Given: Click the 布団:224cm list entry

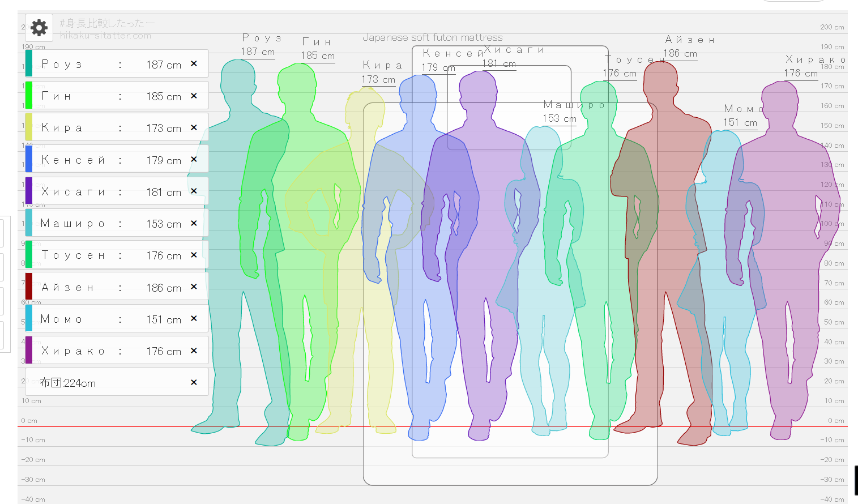Looking at the screenshot, I should (68, 383).
